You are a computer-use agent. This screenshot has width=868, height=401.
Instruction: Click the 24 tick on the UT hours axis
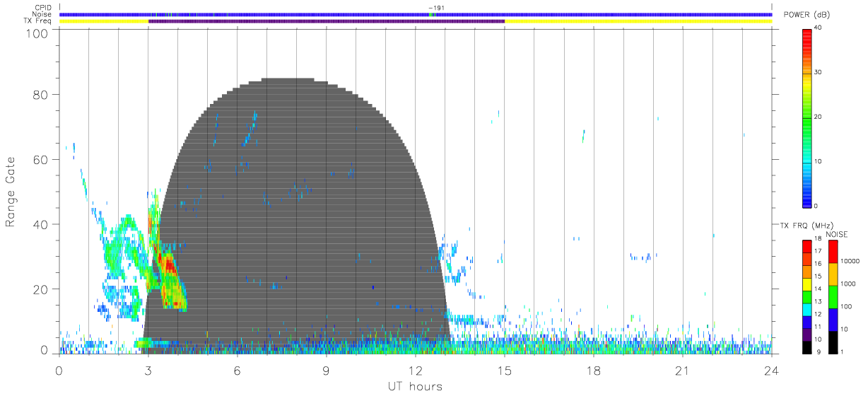pos(771,371)
